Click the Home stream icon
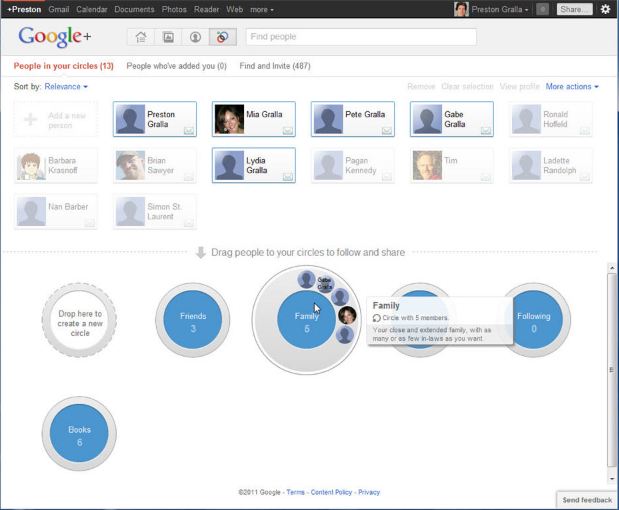Image resolution: width=619 pixels, height=510 pixels. pyautogui.click(x=141, y=38)
